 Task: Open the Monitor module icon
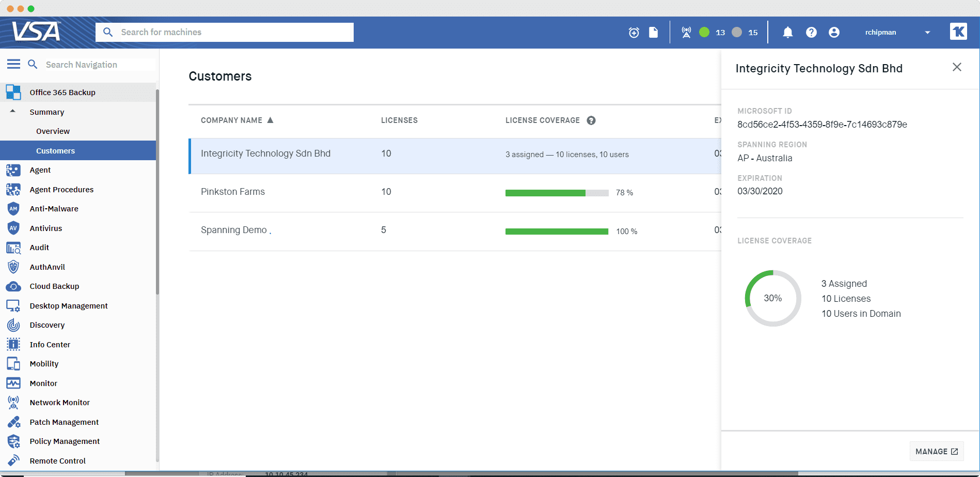click(x=13, y=383)
